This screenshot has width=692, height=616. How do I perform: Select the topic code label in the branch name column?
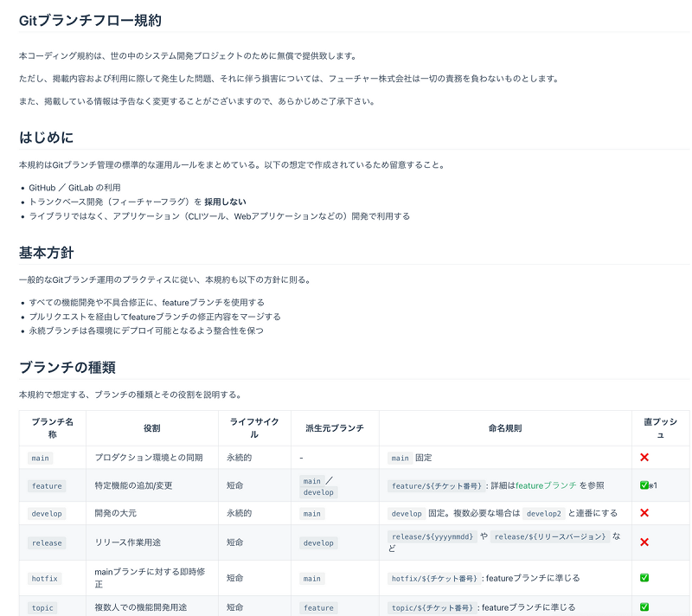point(42,607)
